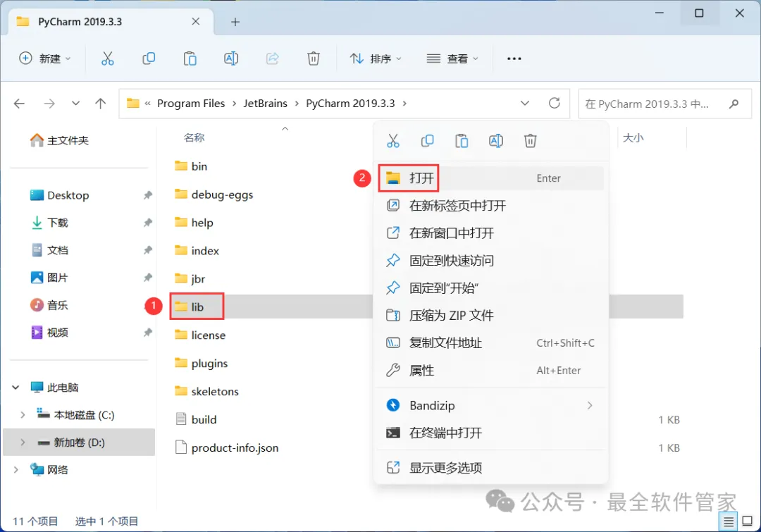This screenshot has width=761, height=532.
Task: Select 文档 in the navigation pane
Action: 49,250
